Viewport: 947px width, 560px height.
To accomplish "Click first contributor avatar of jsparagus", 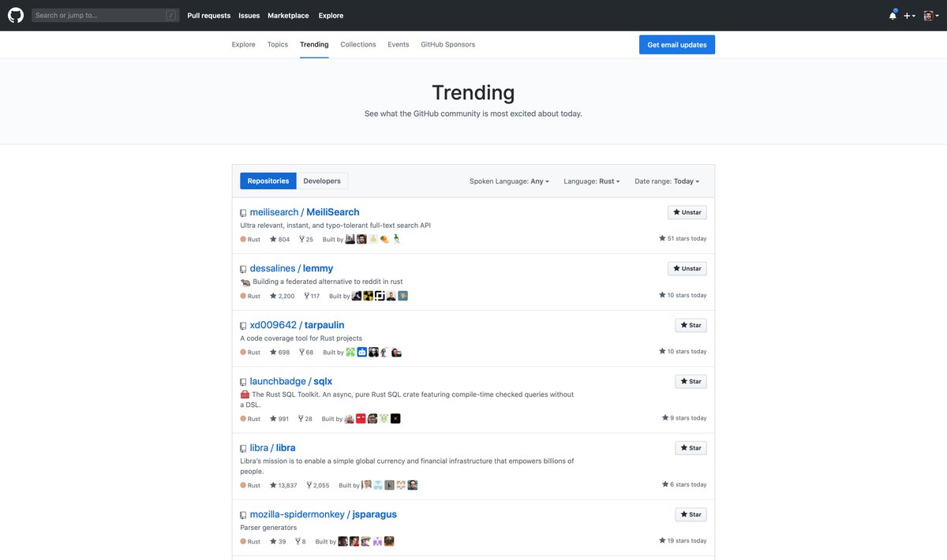I will 342,542.
